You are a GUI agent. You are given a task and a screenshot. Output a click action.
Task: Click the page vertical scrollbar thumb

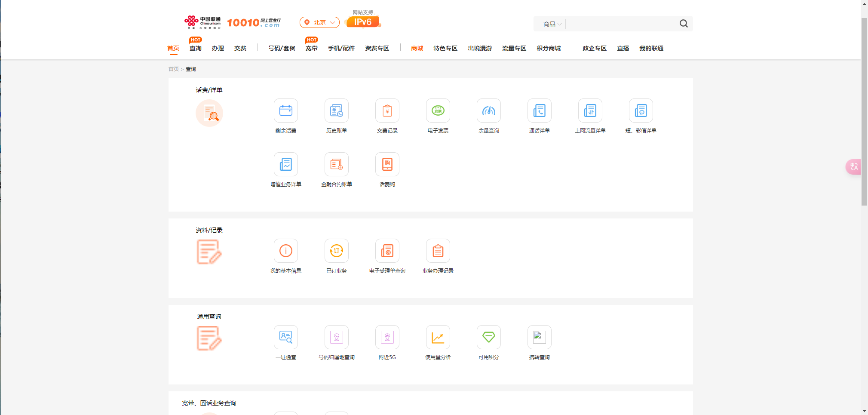(864, 112)
